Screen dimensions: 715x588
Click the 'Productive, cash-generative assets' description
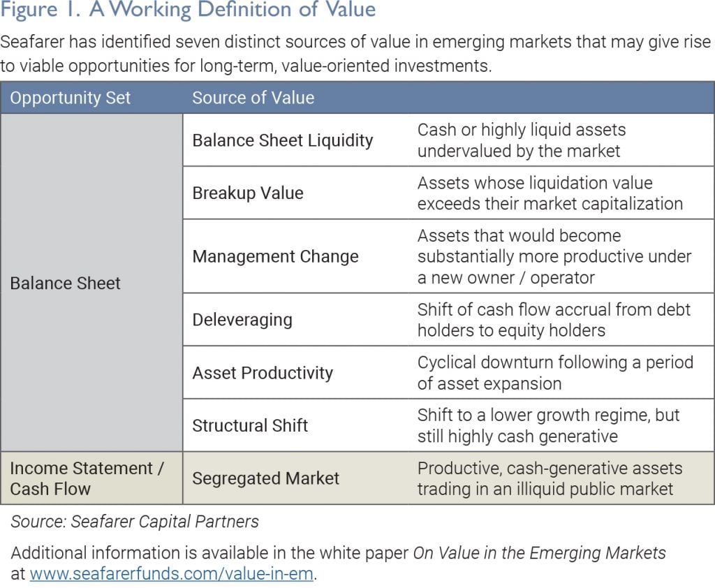[550, 478]
